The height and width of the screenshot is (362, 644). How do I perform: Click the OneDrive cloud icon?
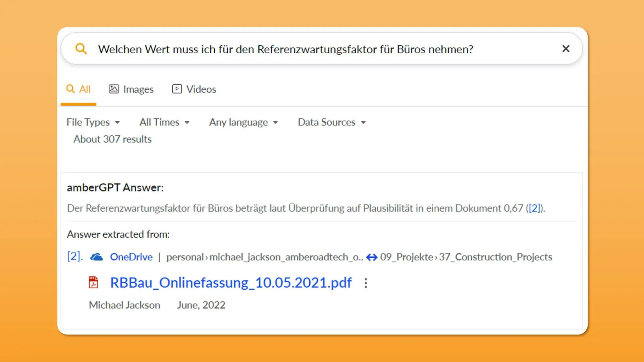click(97, 257)
